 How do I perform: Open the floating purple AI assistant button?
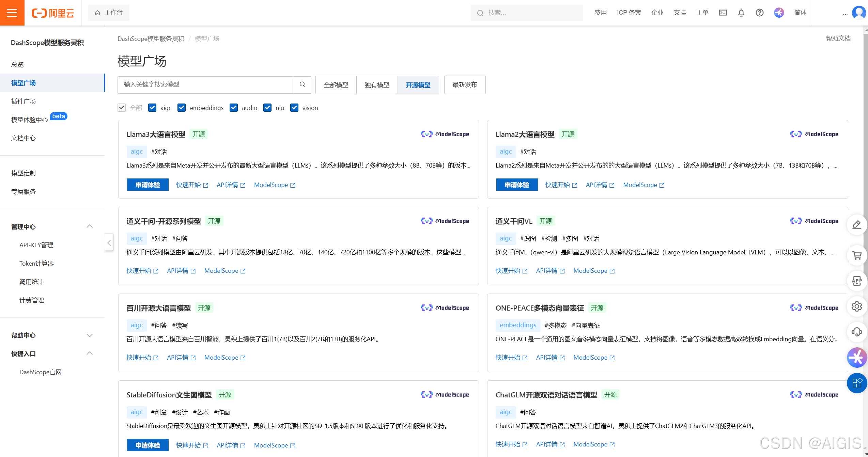857,358
